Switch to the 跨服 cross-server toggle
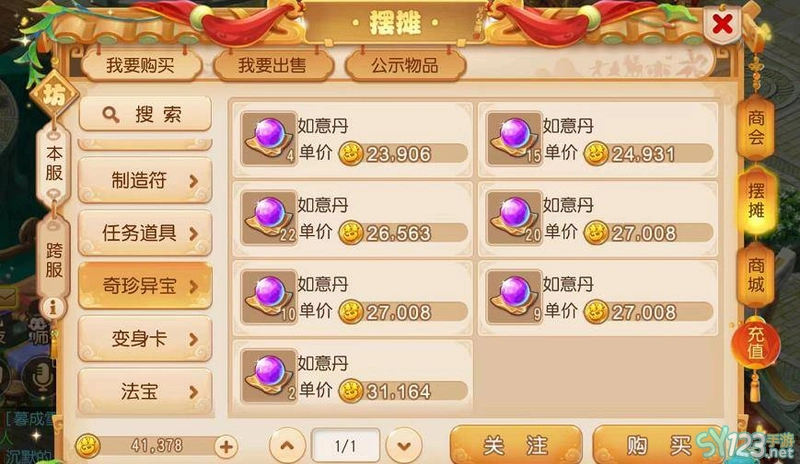Screen dimensions: 800x464 54,259
